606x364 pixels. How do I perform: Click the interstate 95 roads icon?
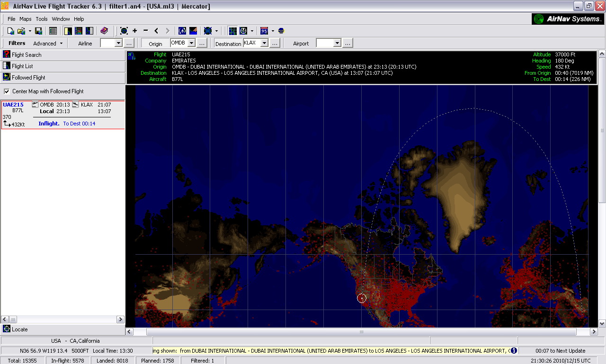(x=264, y=31)
